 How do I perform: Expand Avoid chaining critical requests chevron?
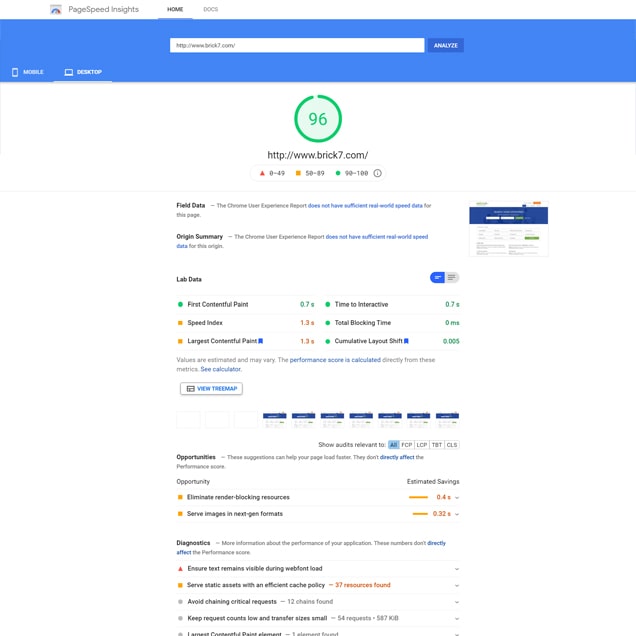[x=457, y=602]
